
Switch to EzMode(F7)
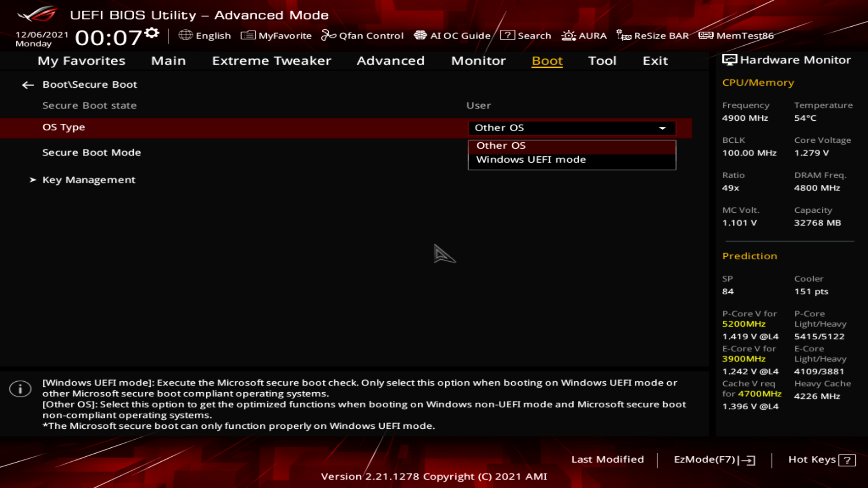click(714, 460)
